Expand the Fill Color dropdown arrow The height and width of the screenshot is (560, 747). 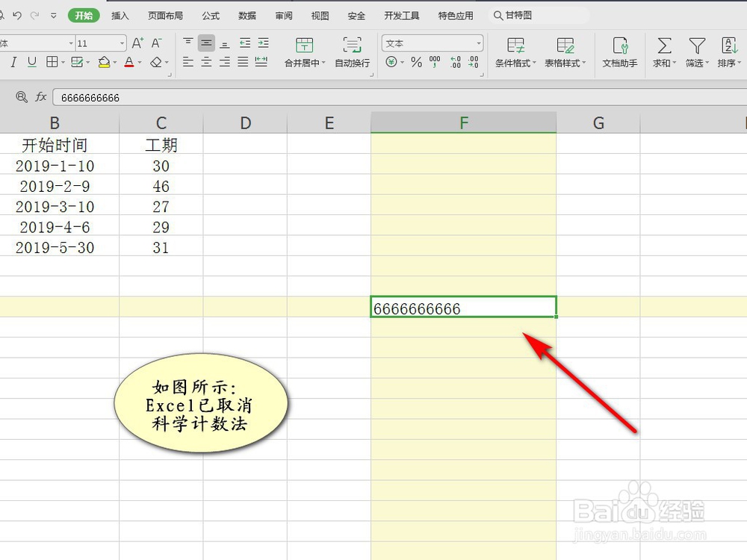coord(114,63)
